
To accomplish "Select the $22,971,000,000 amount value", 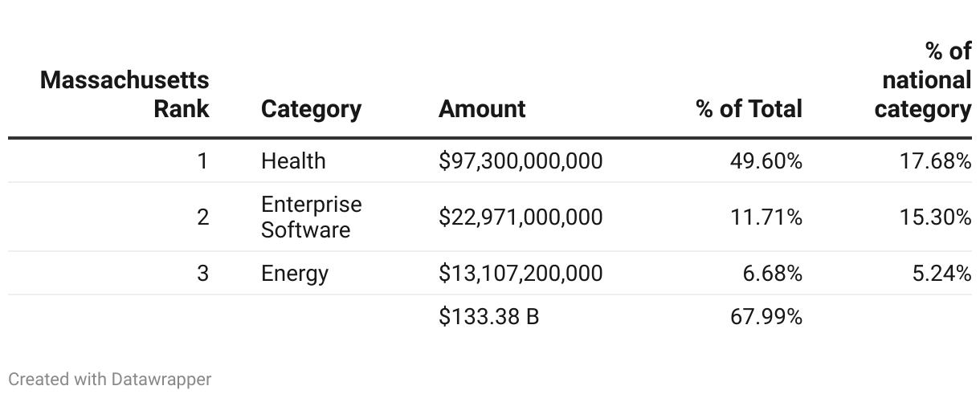I will click(x=520, y=217).
